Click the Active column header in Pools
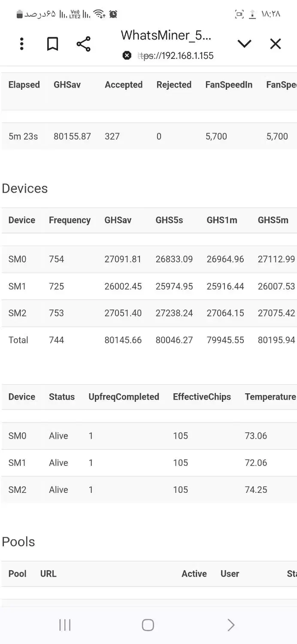297x644 pixels. click(194, 574)
